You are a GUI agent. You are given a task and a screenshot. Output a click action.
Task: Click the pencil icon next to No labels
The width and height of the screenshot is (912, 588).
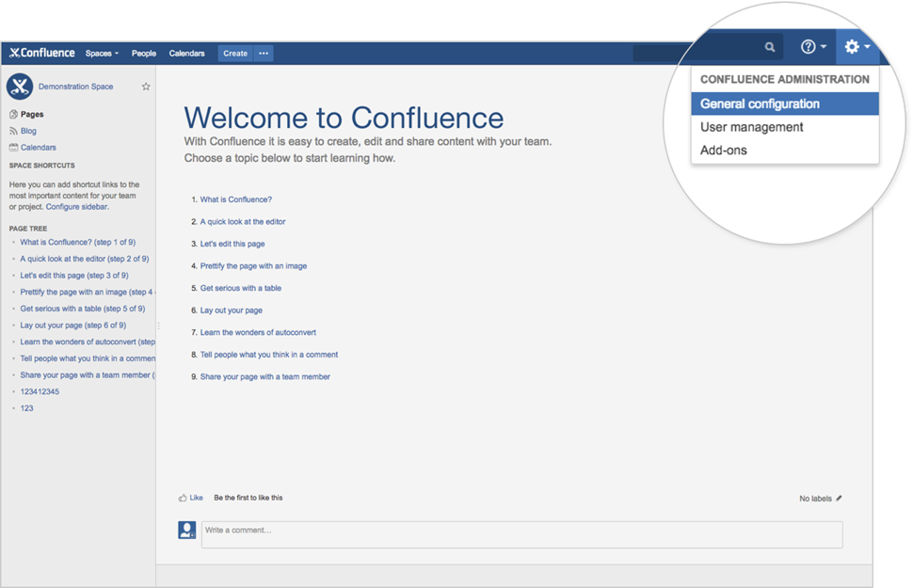pyautogui.click(x=837, y=498)
